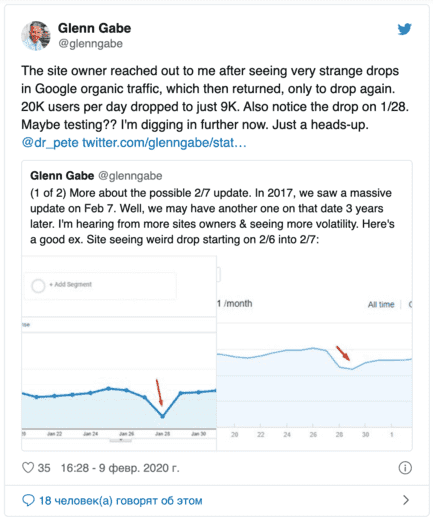Click the Jan 28 low point on the chart

click(x=163, y=416)
